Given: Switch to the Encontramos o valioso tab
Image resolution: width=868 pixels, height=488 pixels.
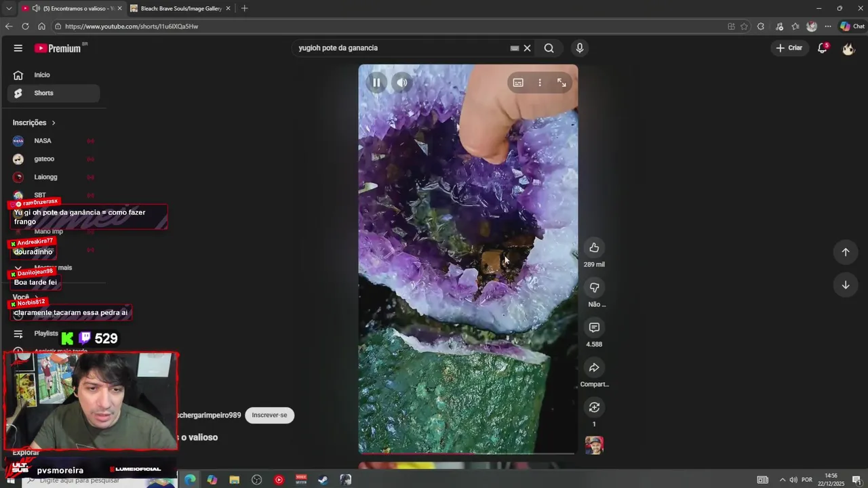Looking at the screenshot, I should tap(72, 8).
